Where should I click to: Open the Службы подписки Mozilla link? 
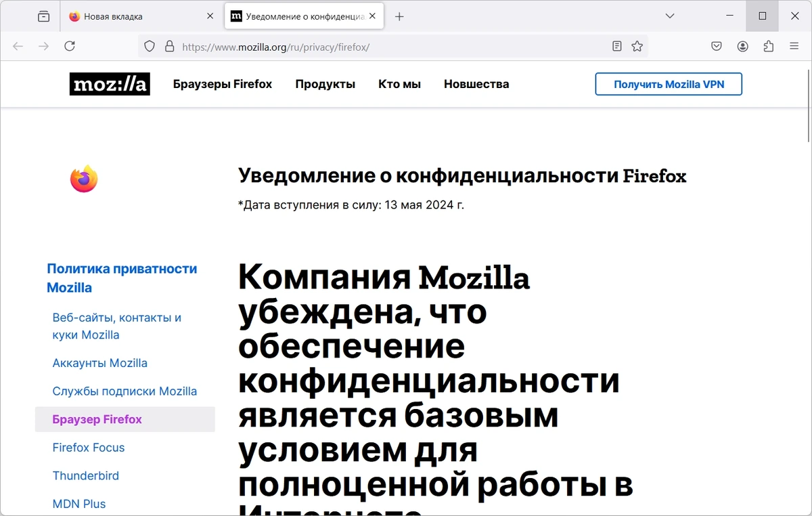click(x=125, y=391)
